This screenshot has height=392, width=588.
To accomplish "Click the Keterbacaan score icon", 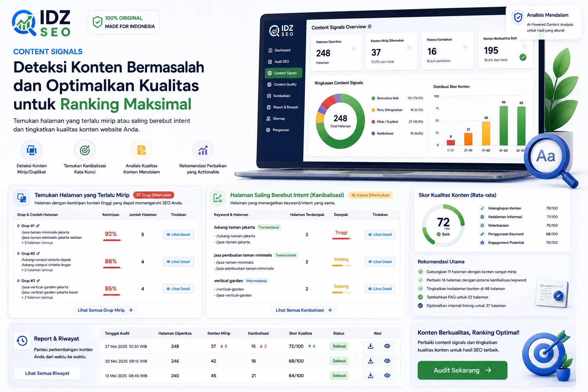I will [482, 225].
